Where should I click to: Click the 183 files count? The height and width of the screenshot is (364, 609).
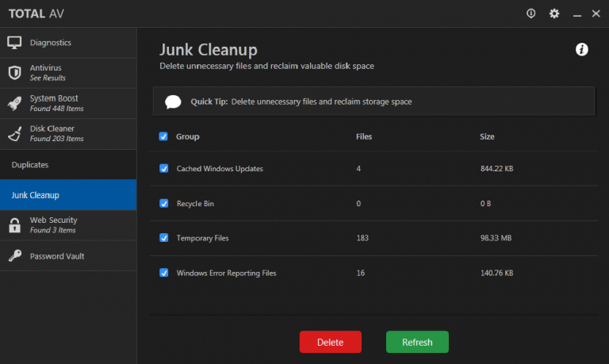tap(362, 238)
